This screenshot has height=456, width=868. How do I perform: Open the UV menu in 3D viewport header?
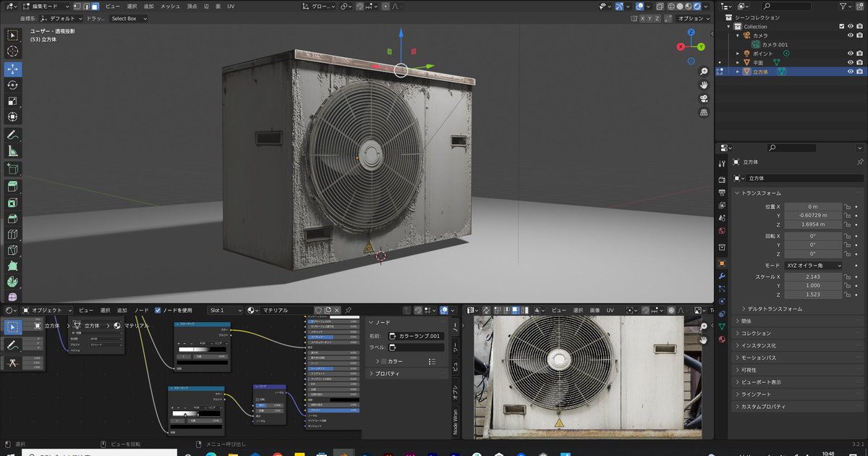230,6
